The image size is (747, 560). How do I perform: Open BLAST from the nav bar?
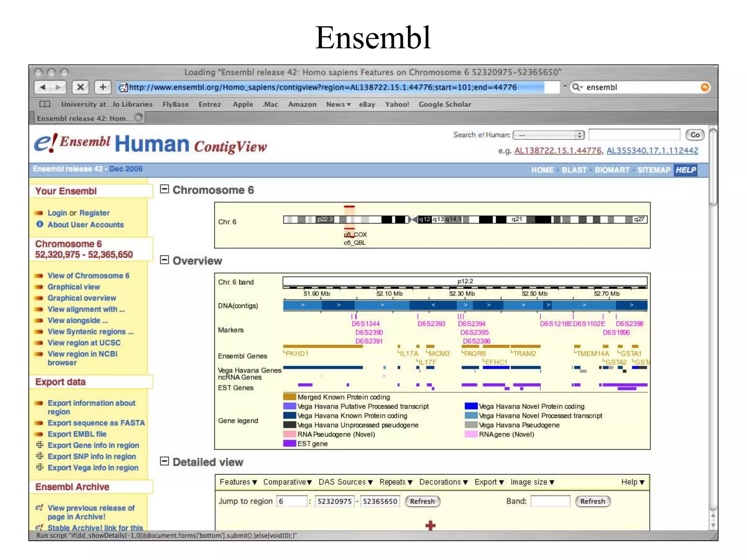(574, 170)
